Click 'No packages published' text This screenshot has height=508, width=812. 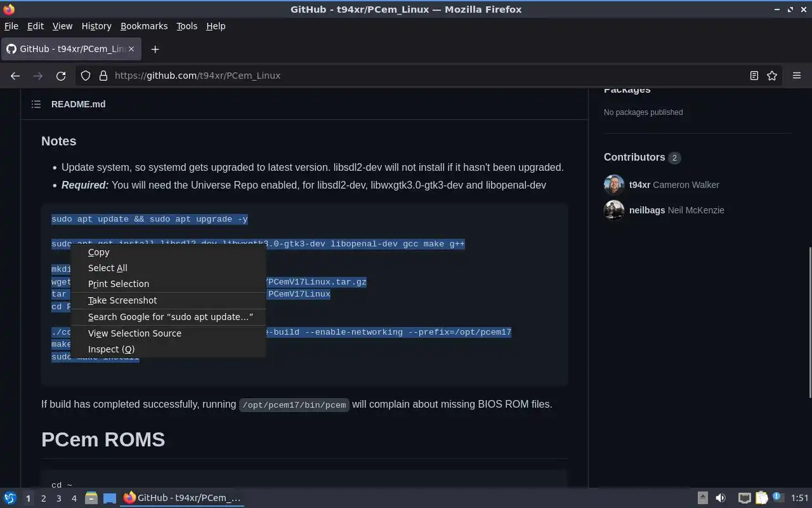tap(643, 112)
